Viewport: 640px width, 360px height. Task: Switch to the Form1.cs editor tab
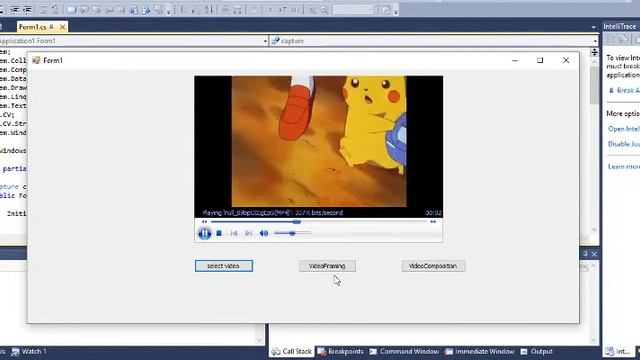[x=33, y=27]
